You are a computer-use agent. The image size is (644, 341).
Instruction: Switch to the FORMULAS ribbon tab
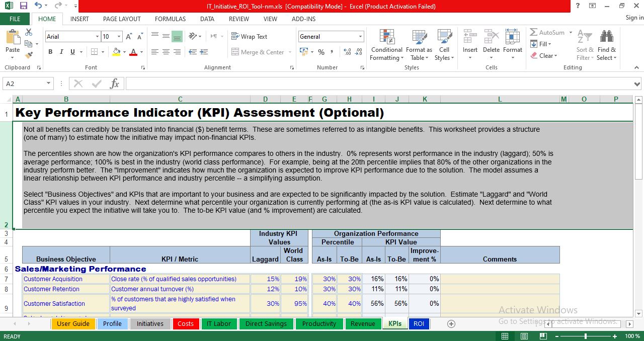[x=170, y=19]
